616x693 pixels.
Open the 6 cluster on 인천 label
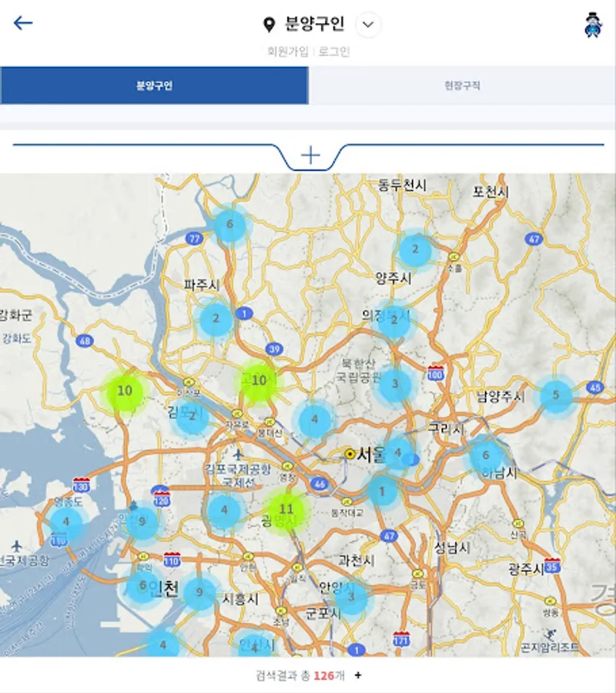[142, 587]
